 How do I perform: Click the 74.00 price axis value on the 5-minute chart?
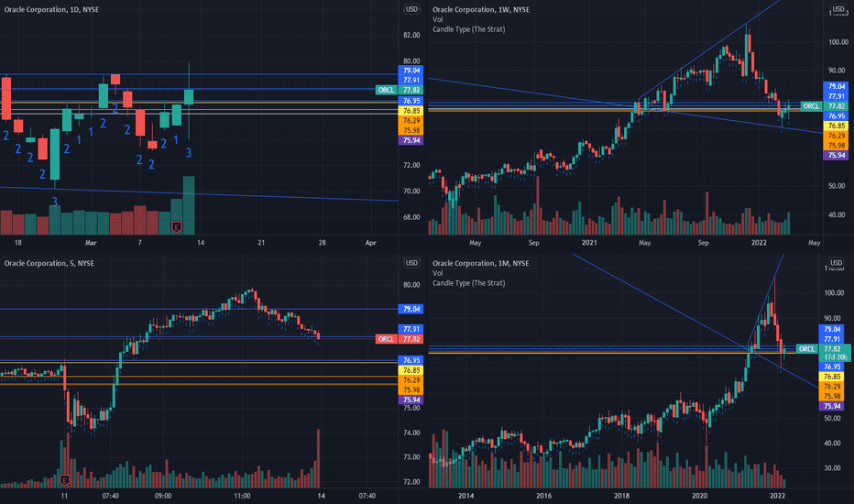click(411, 433)
